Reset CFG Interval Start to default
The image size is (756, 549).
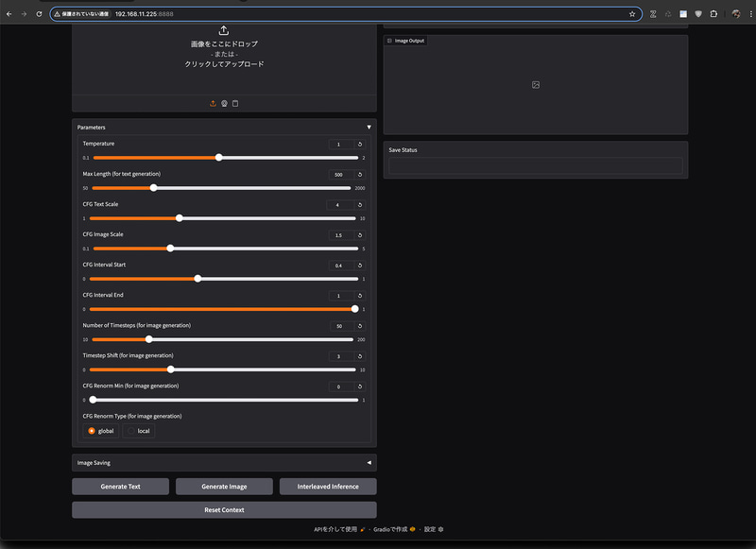pos(360,266)
